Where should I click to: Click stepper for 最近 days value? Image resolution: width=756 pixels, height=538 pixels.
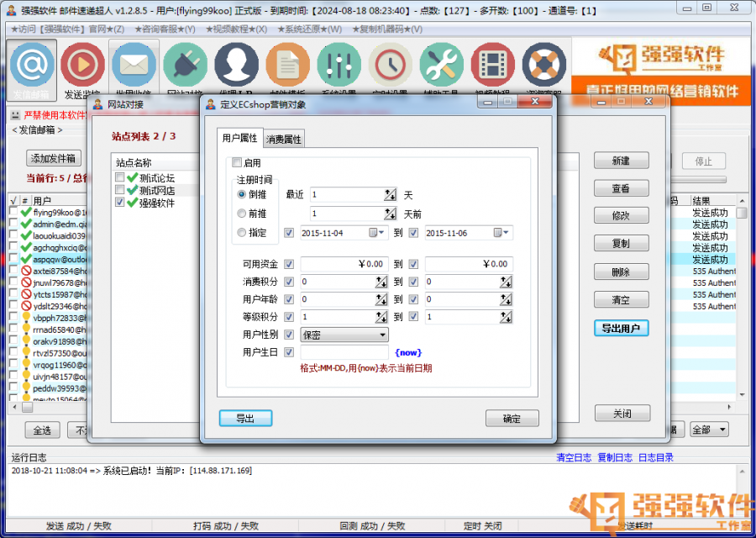click(x=390, y=195)
